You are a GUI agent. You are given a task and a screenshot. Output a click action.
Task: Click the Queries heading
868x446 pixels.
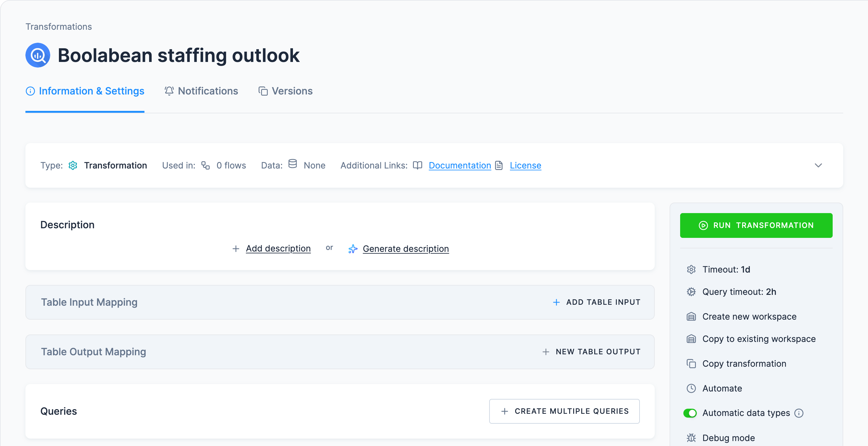pos(59,411)
